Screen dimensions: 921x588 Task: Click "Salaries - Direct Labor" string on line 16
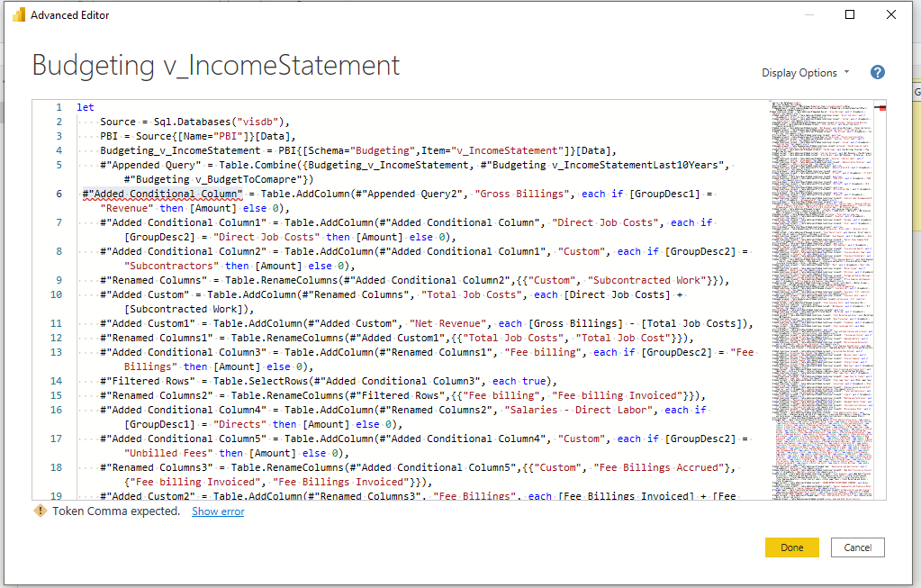click(x=579, y=410)
